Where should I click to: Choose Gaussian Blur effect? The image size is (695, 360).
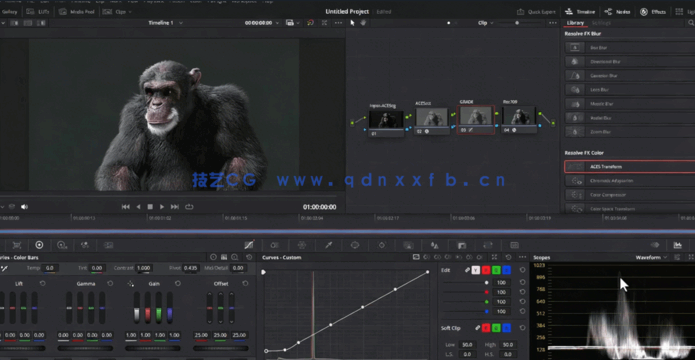coord(630,75)
